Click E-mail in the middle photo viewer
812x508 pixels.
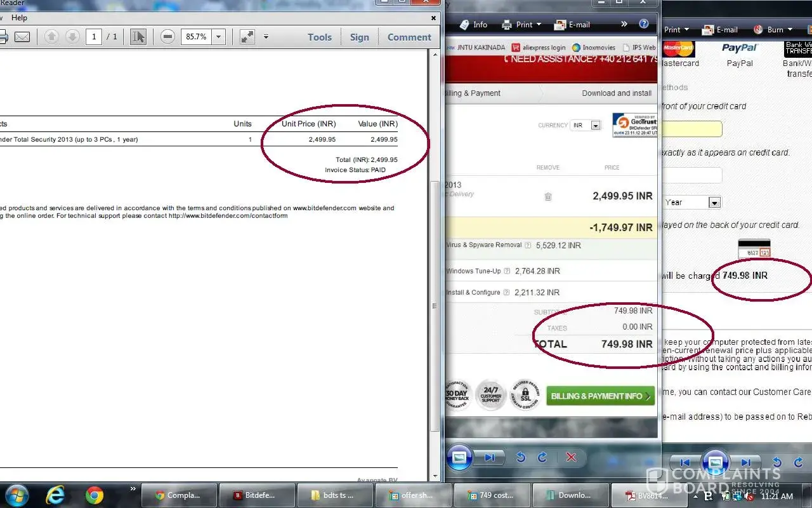pyautogui.click(x=572, y=25)
